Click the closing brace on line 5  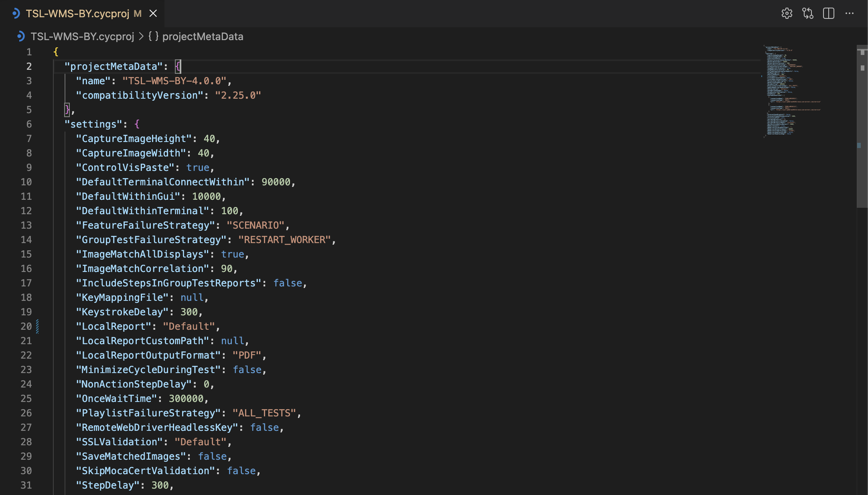[67, 110]
